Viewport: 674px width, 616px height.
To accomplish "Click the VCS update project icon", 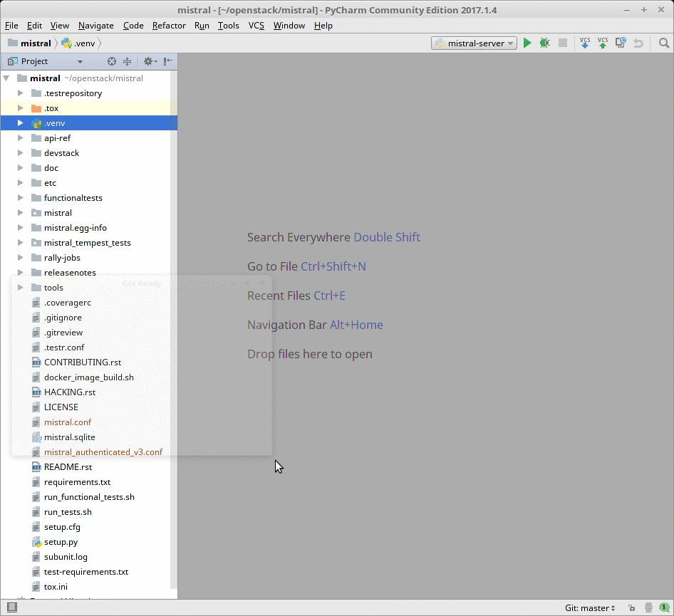I will click(585, 43).
